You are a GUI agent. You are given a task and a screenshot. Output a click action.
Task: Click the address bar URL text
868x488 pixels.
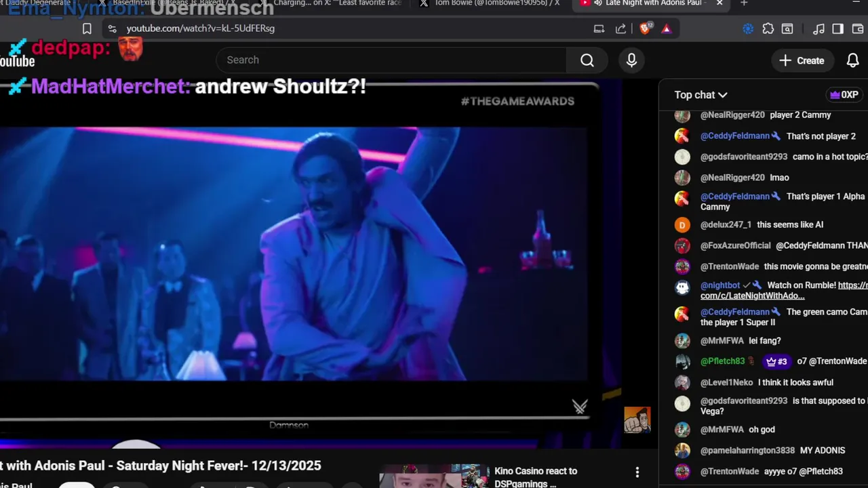pyautogui.click(x=200, y=28)
